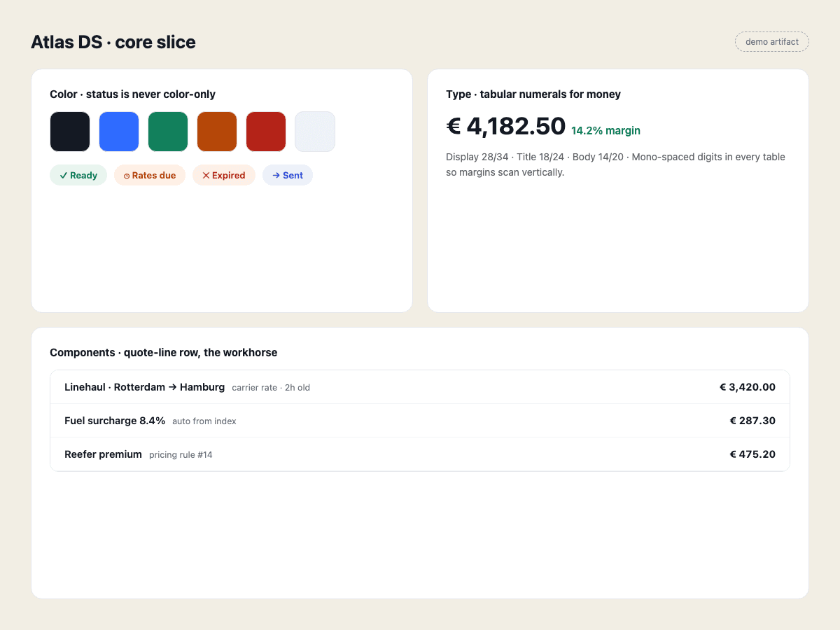Click the pricing rule #14 note
Image resolution: width=840 pixels, height=630 pixels.
[x=181, y=455]
